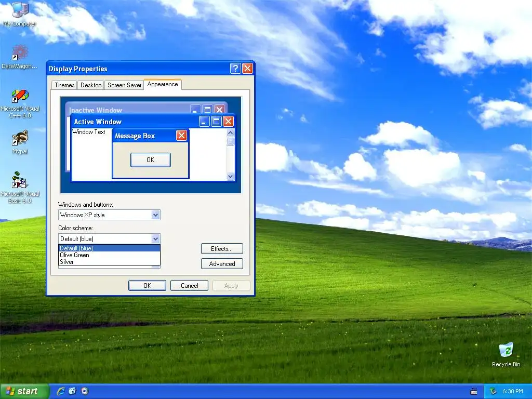
Task: Click the Active Window preview close icon
Action: pos(229,122)
